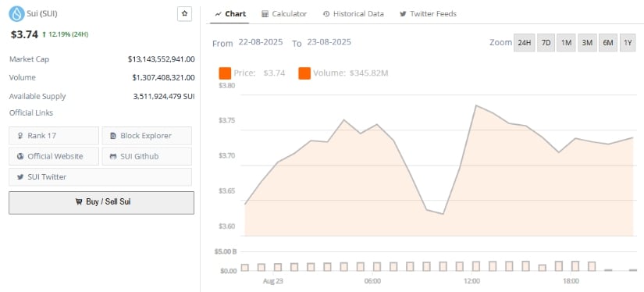Viewport: 644px width, 292px height.
Task: Click the Available Supply label
Action: point(37,97)
